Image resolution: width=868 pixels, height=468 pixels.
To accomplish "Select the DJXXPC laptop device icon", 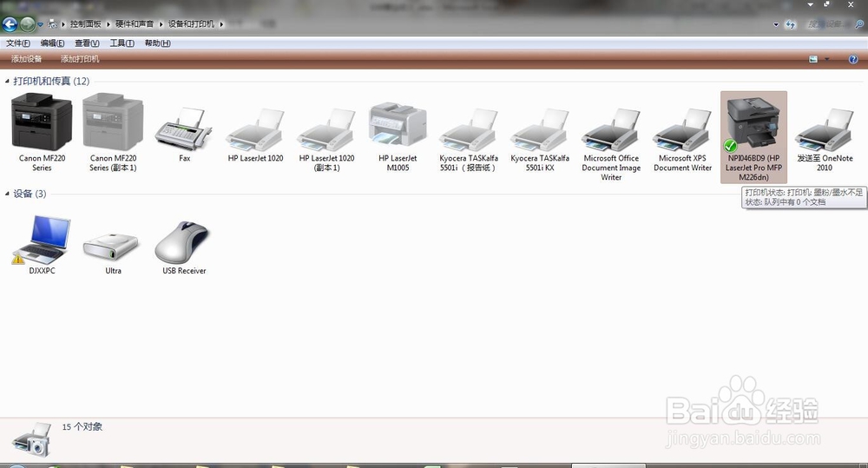I will (x=42, y=240).
